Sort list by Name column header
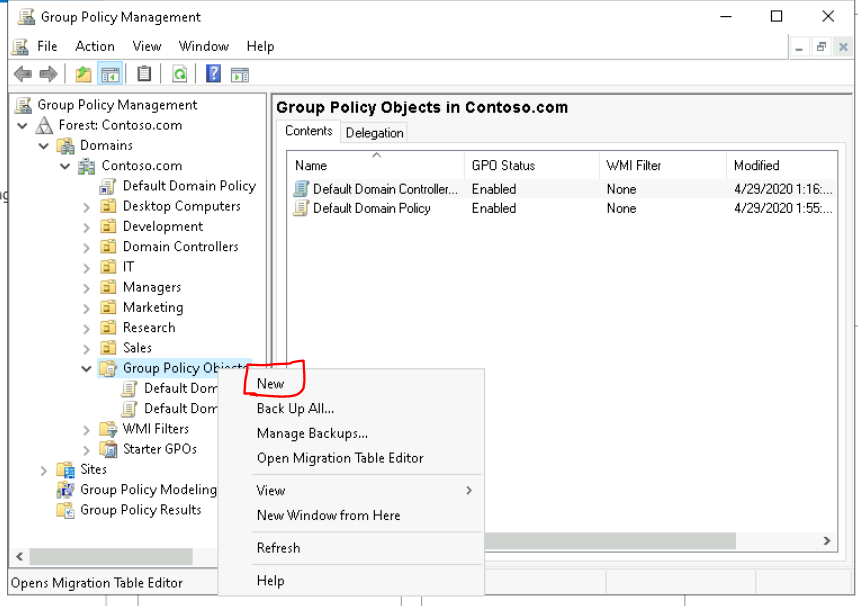 pos(376,165)
